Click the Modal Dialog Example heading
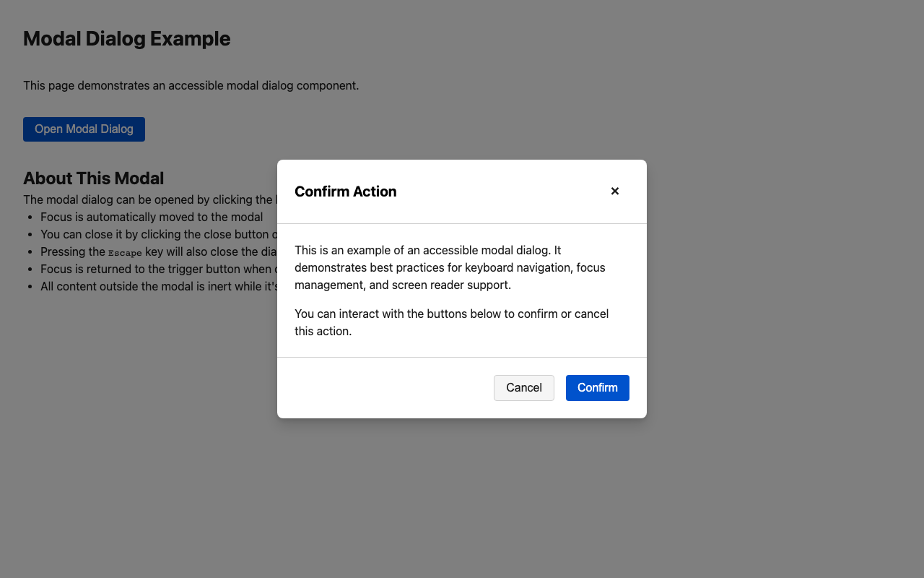The height and width of the screenshot is (578, 924). coord(126,38)
